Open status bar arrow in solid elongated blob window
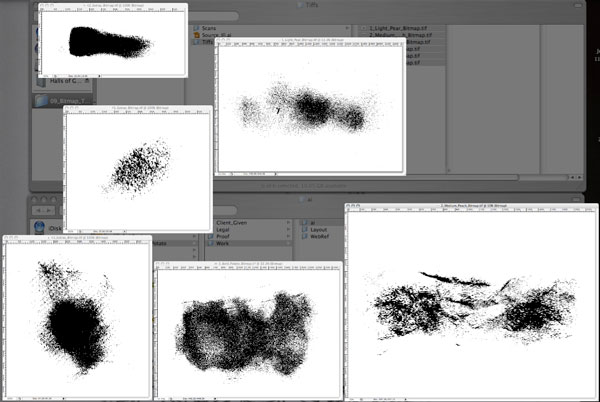 (99, 76)
